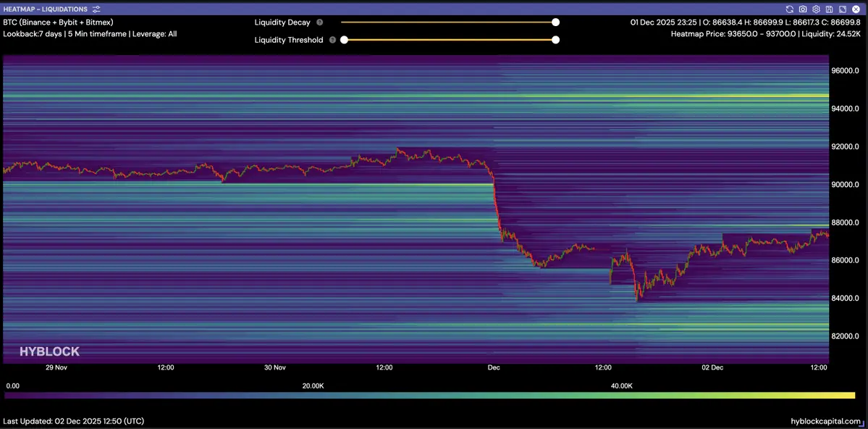Expand the heatmap panel to fullscreen
The height and width of the screenshot is (429, 868).
(x=842, y=9)
